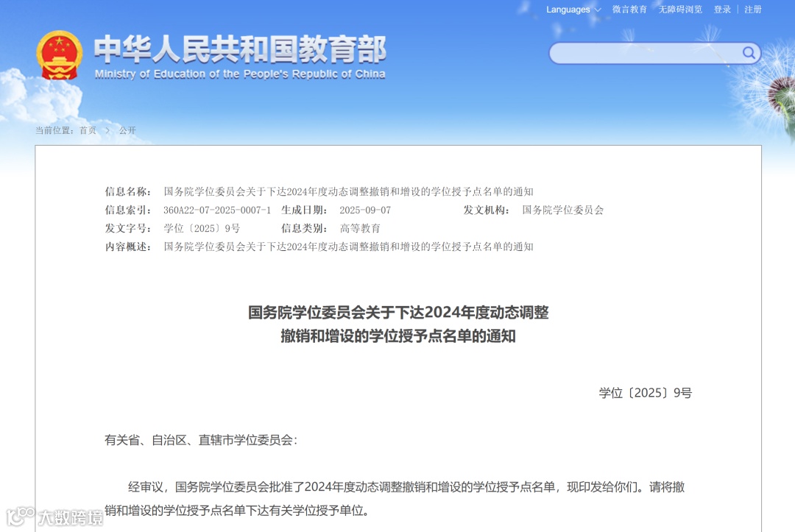Click the issuing body 国务院学位委员会
This screenshot has height=532, width=795.
point(563,210)
